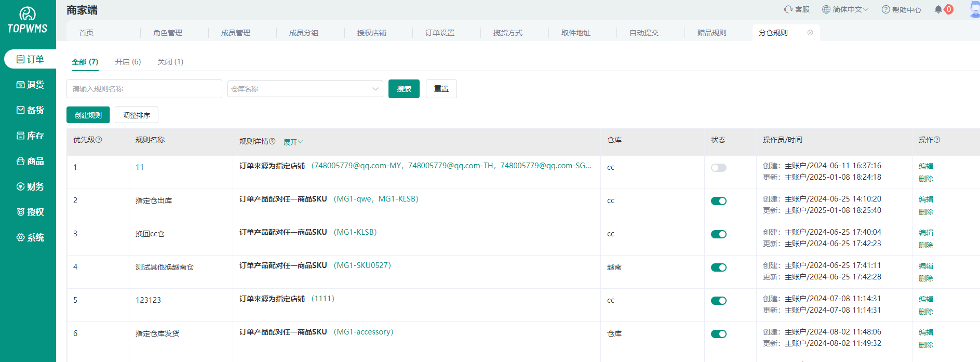Image resolution: width=980 pixels, height=362 pixels.
Task: Disable the 指定仓出库 rule toggle
Action: click(718, 201)
